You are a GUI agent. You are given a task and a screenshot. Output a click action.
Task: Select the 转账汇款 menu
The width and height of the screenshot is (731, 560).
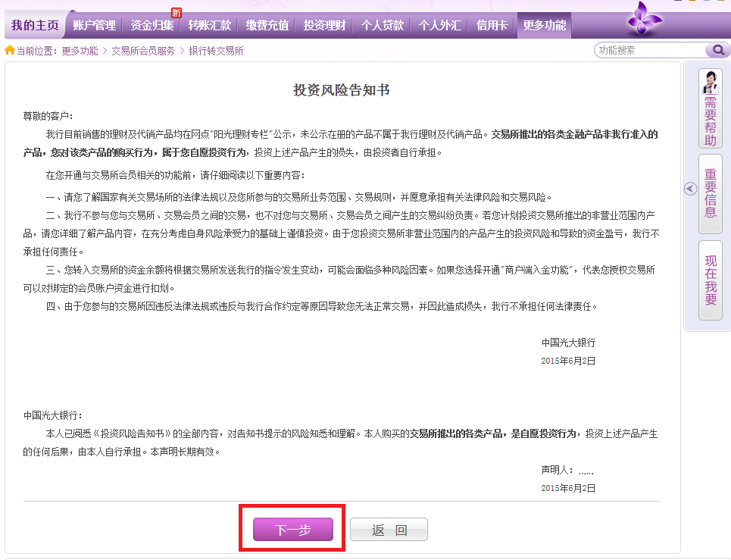(x=210, y=26)
